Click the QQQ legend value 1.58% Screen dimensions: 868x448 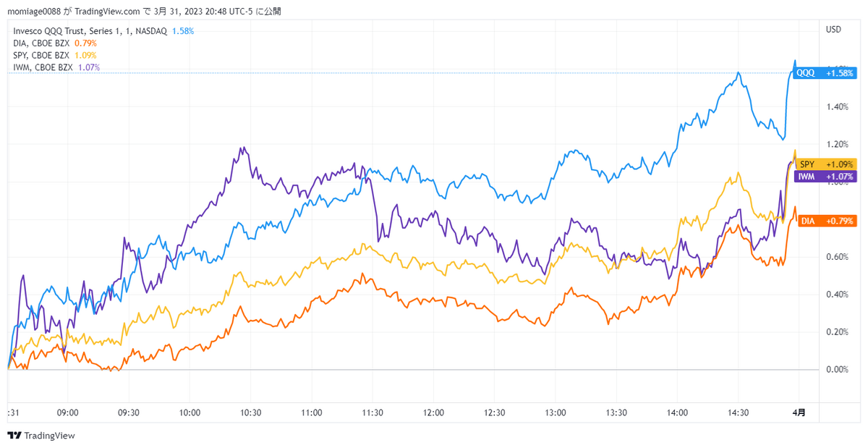[x=183, y=31]
